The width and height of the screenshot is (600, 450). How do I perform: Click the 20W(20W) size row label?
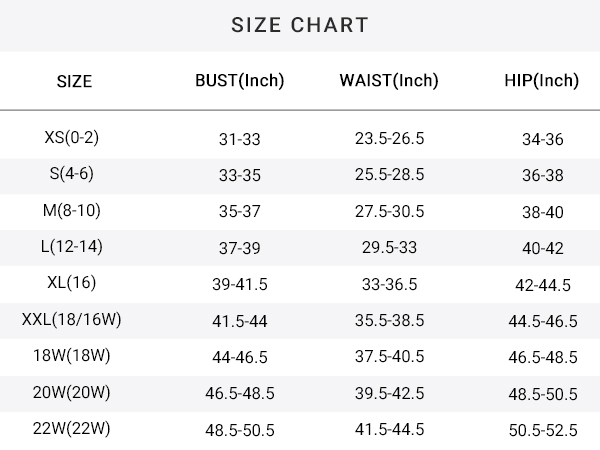pyautogui.click(x=72, y=393)
